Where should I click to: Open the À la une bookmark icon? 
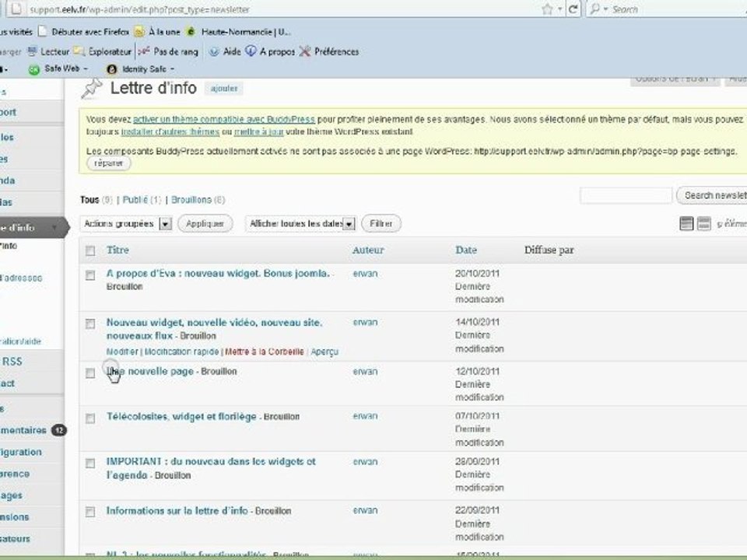point(139,32)
